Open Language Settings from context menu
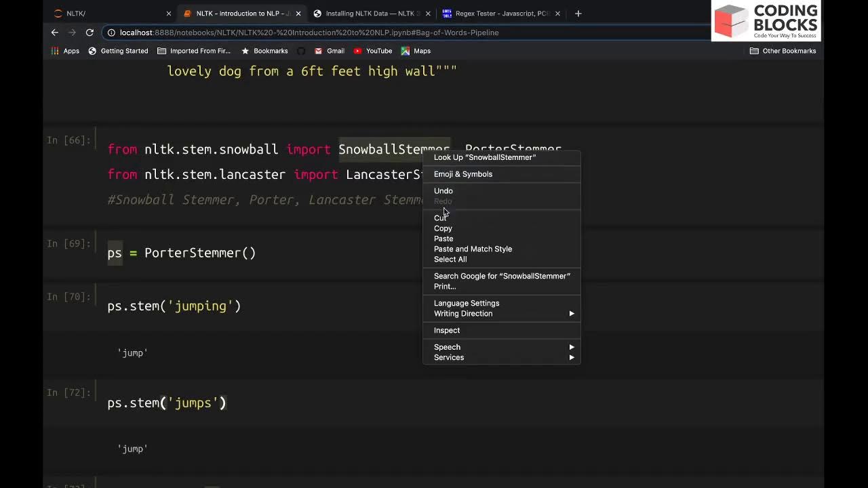 (502, 303)
